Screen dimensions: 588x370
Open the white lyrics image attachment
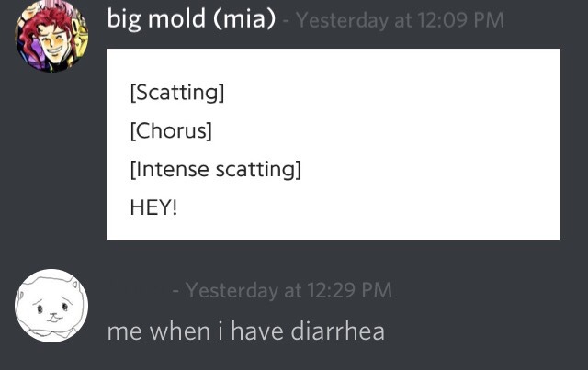tap(334, 144)
